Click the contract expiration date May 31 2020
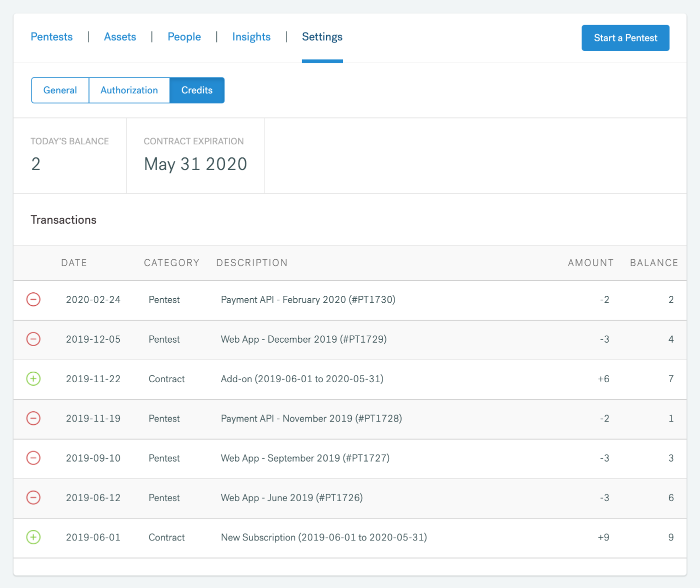Viewport: 700px width, 588px height. (x=195, y=164)
